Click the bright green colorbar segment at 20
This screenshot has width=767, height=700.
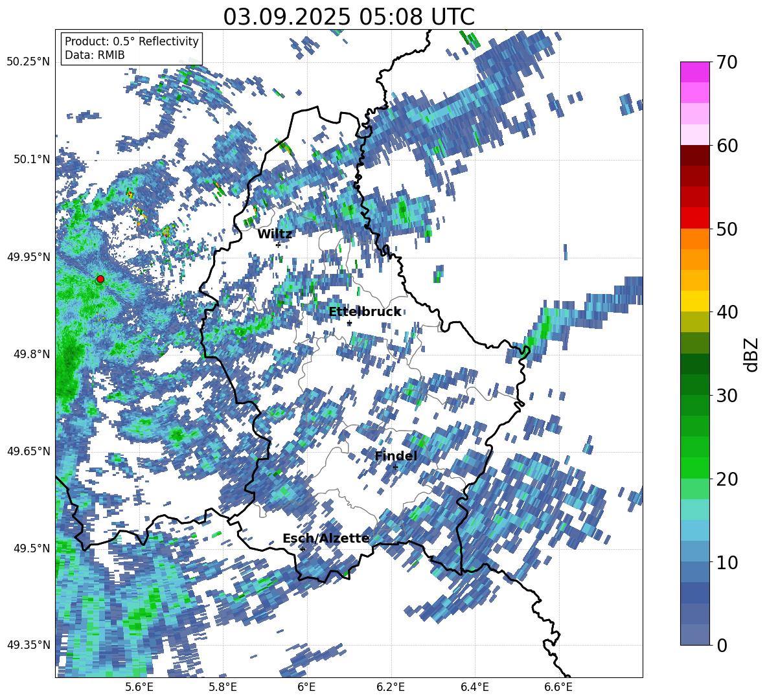tap(694, 468)
